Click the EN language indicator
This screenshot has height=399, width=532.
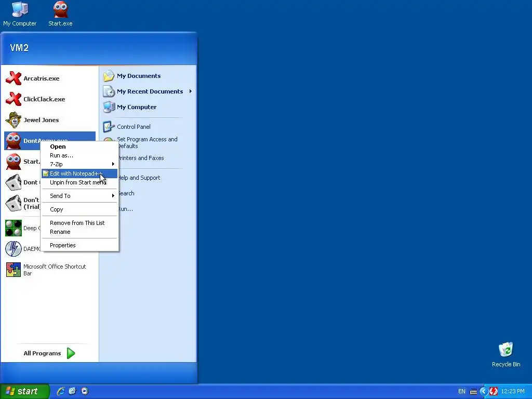(462, 392)
